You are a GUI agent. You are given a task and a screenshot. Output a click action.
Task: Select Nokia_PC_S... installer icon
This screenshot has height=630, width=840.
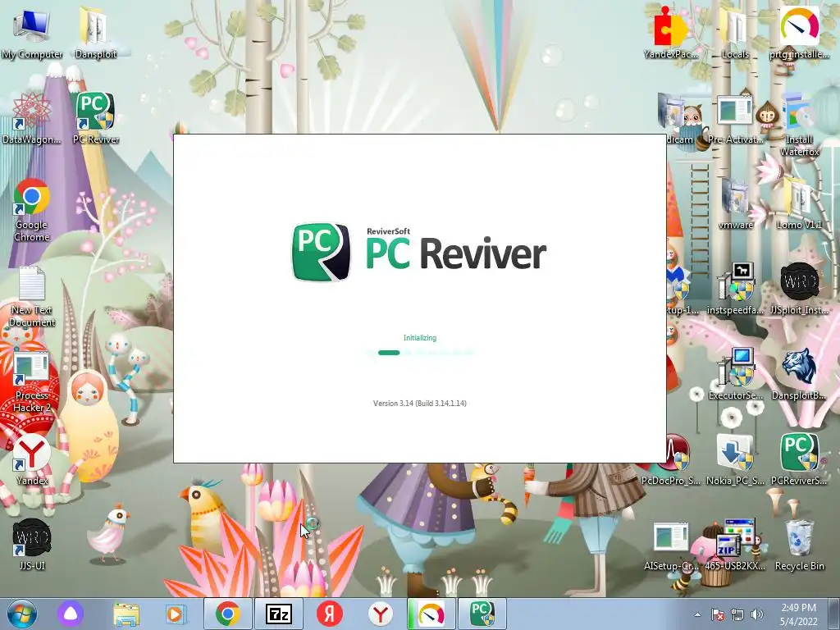point(735,459)
